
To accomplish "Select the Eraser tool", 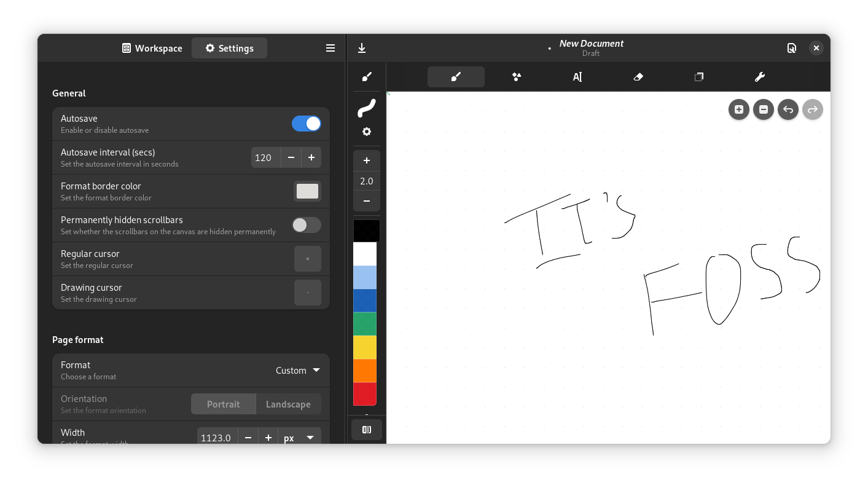I will point(638,77).
